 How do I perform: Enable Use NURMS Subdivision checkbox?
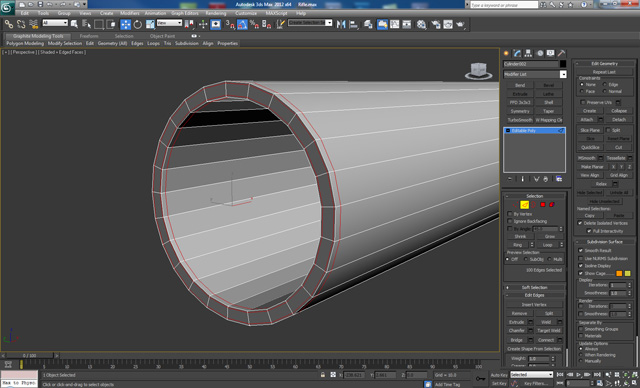(x=581, y=259)
